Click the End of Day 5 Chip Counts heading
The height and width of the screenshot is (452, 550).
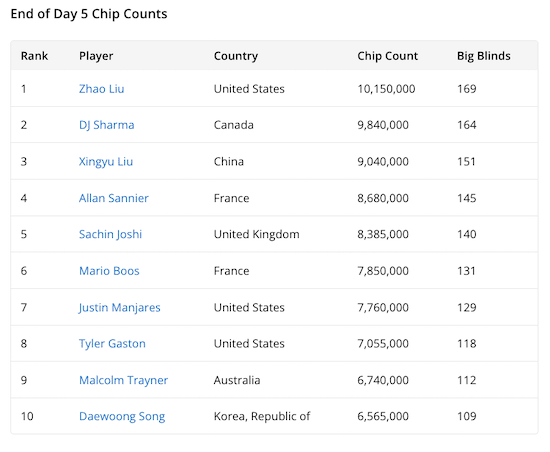[x=89, y=14]
